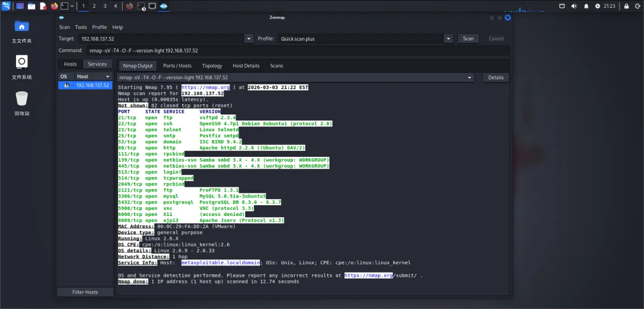644x309 pixels.
Task: Click the MAC Address label
Action: pos(136,227)
